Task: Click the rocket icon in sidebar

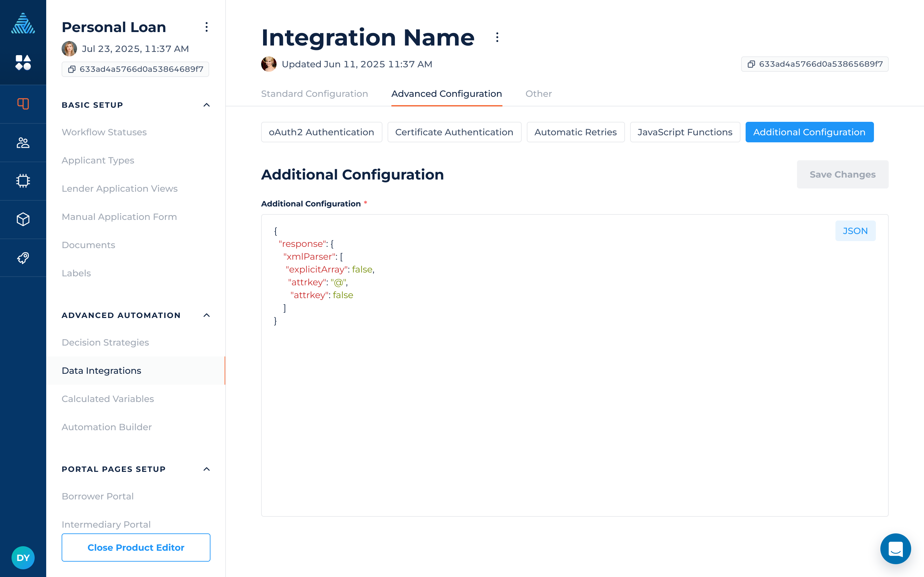Action: 23,258
